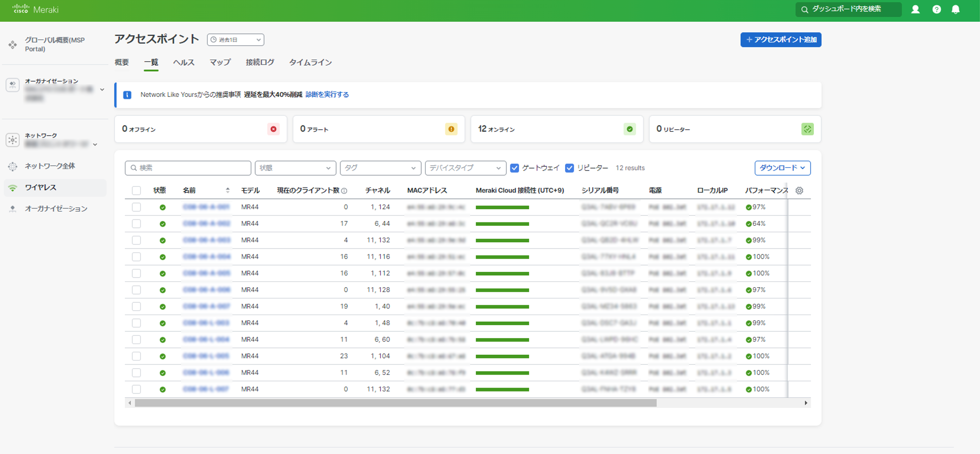Switch to the 概要 tab
This screenshot has width=980, height=454.
click(122, 63)
